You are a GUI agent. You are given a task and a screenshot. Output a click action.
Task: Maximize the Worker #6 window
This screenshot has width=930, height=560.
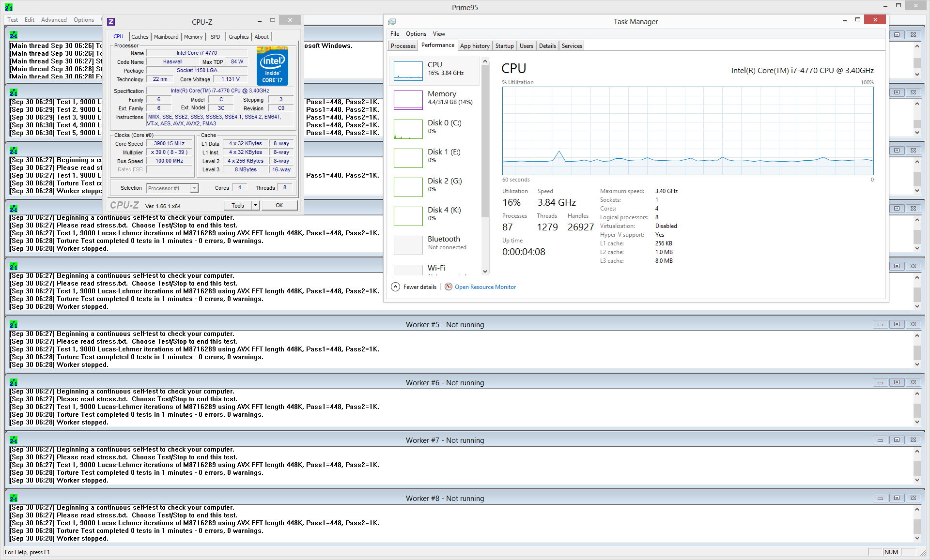click(897, 382)
